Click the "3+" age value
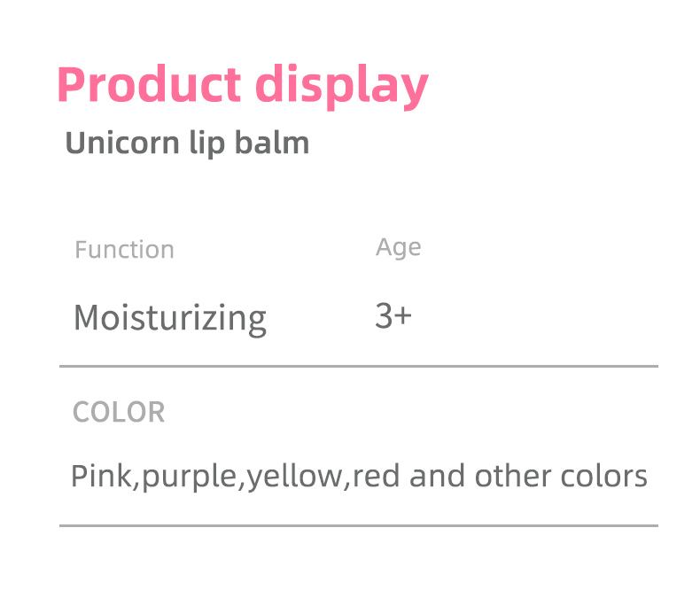 tap(393, 315)
